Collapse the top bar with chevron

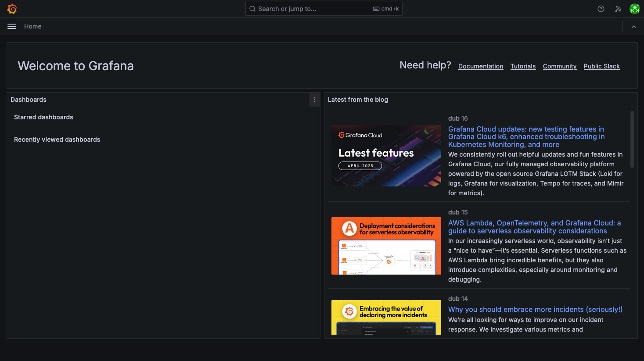click(x=634, y=27)
